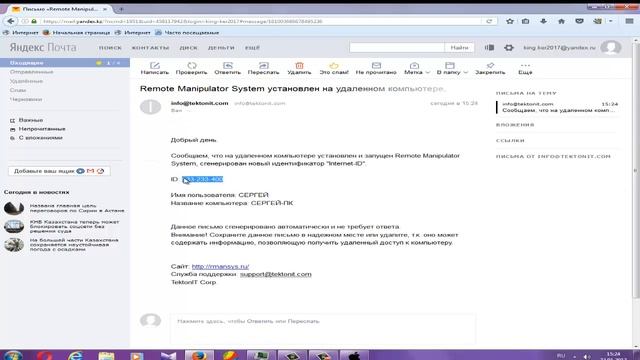Open Начальная страница bookmark
This screenshot has width=640, height=360.
(77, 33)
